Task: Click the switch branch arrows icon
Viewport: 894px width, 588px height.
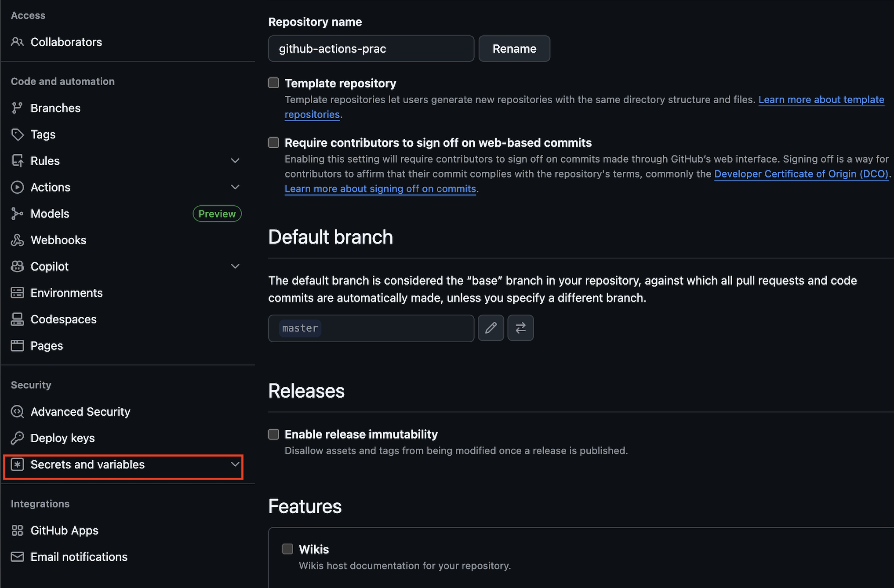Action: [x=520, y=328]
